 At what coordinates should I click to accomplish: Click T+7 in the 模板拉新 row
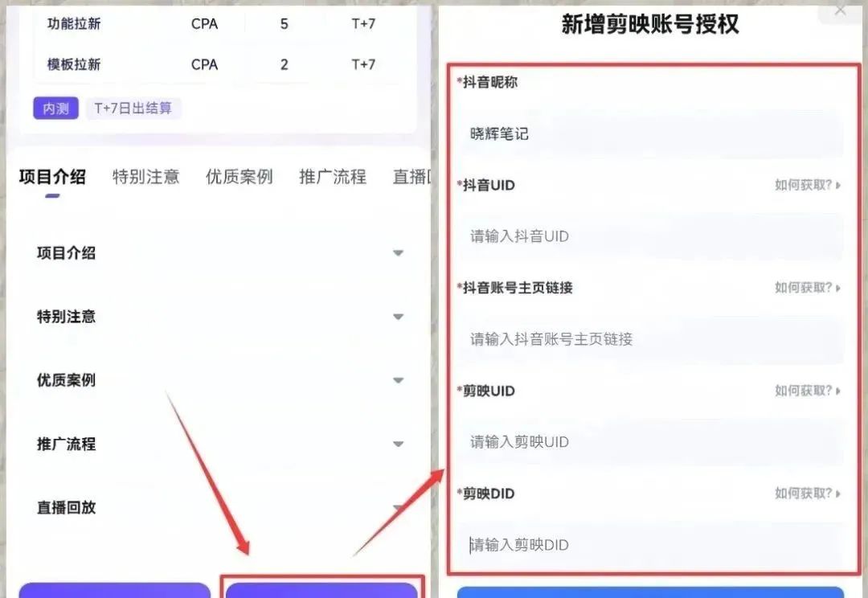pyautogui.click(x=363, y=64)
